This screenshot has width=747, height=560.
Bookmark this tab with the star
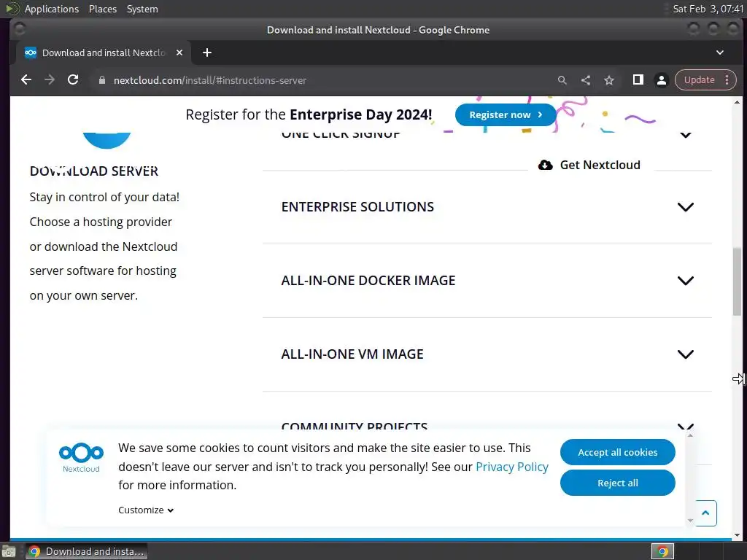point(609,80)
